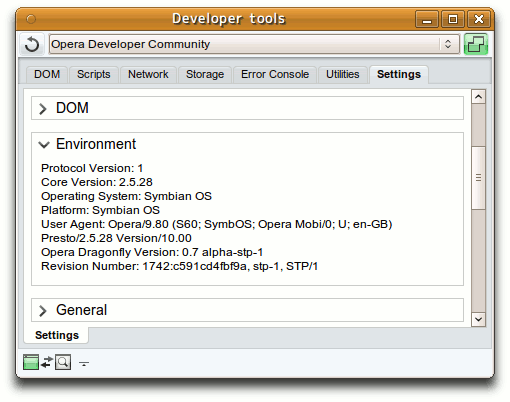Click the Core Version: 2.5.28 text
The image size is (510, 402).
click(97, 182)
